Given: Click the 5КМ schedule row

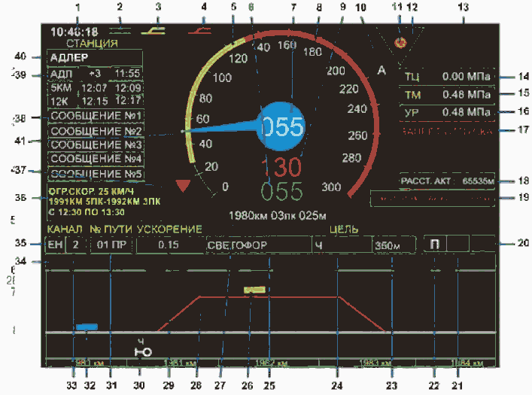Looking at the screenshot, I should [x=95, y=88].
